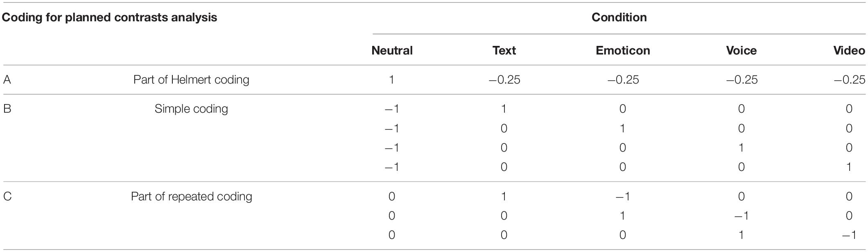Click the Neutral column header

392,50
